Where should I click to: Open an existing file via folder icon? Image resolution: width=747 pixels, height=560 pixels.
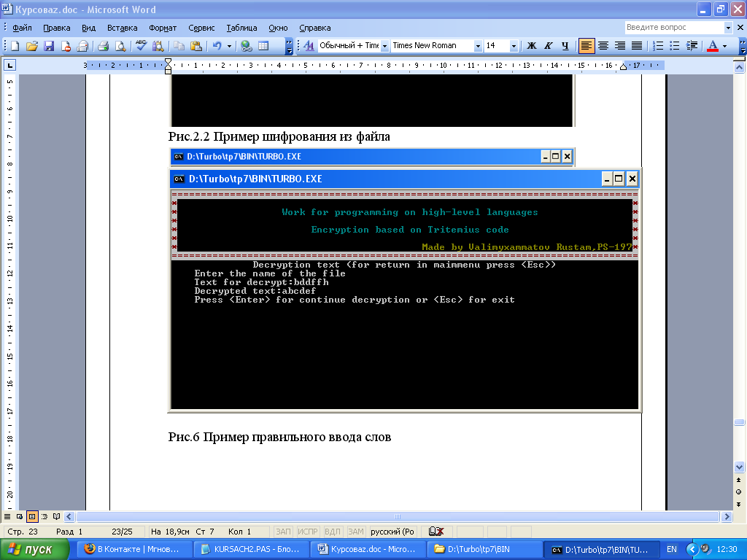click(x=32, y=46)
